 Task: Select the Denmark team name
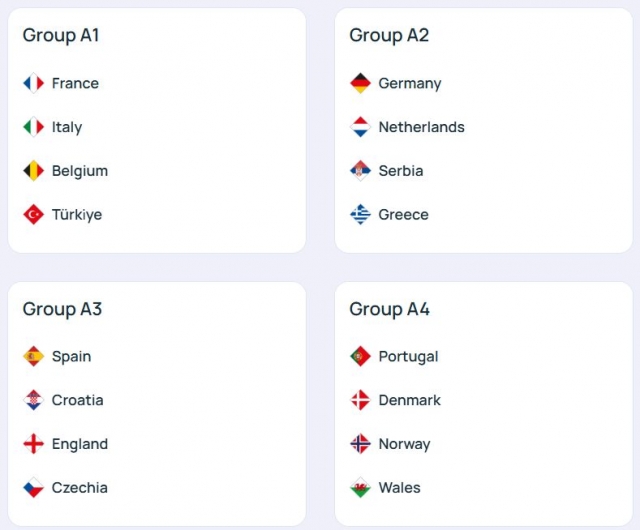click(x=409, y=400)
